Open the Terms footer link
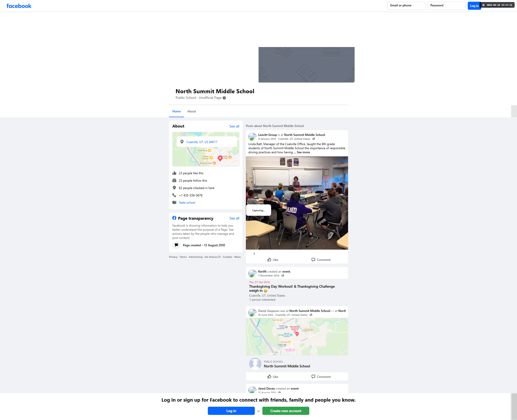Image resolution: width=517 pixels, height=420 pixels. pos(183,257)
